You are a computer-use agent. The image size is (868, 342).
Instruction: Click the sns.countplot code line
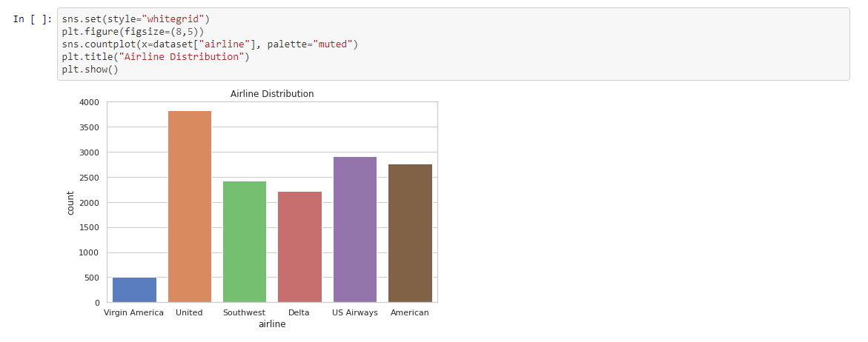click(x=210, y=44)
